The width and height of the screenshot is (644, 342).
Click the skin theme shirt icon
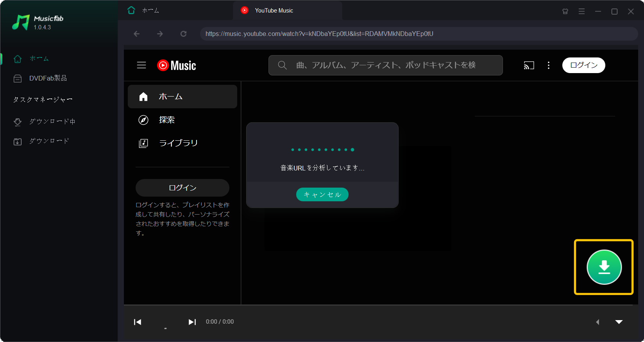[565, 11]
